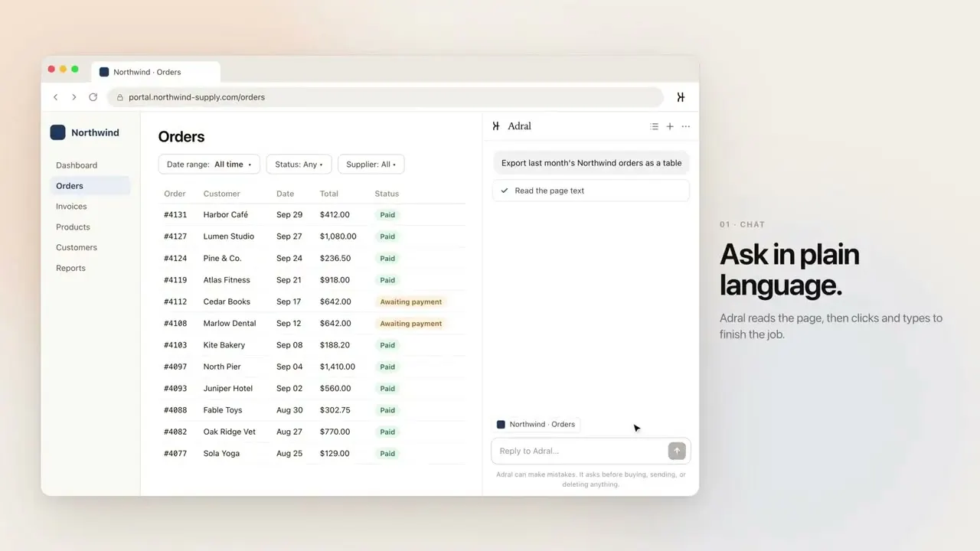
Task: Click the Northwind tab favicon
Action: (104, 72)
